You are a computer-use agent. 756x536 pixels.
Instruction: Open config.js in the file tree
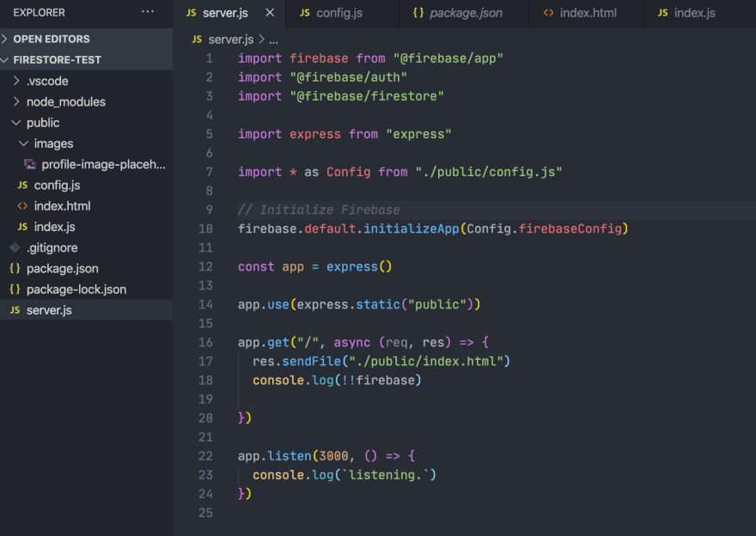(86, 185)
